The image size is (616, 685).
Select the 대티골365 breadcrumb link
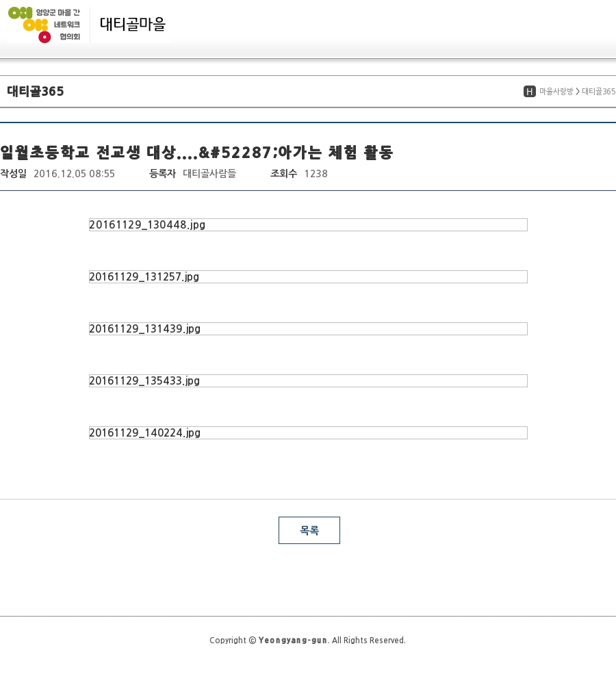tap(598, 92)
